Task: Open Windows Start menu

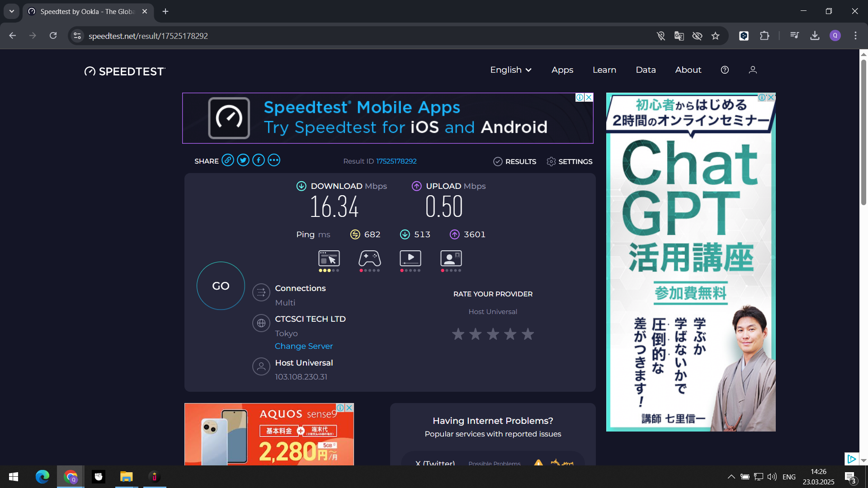Action: pos(14,477)
